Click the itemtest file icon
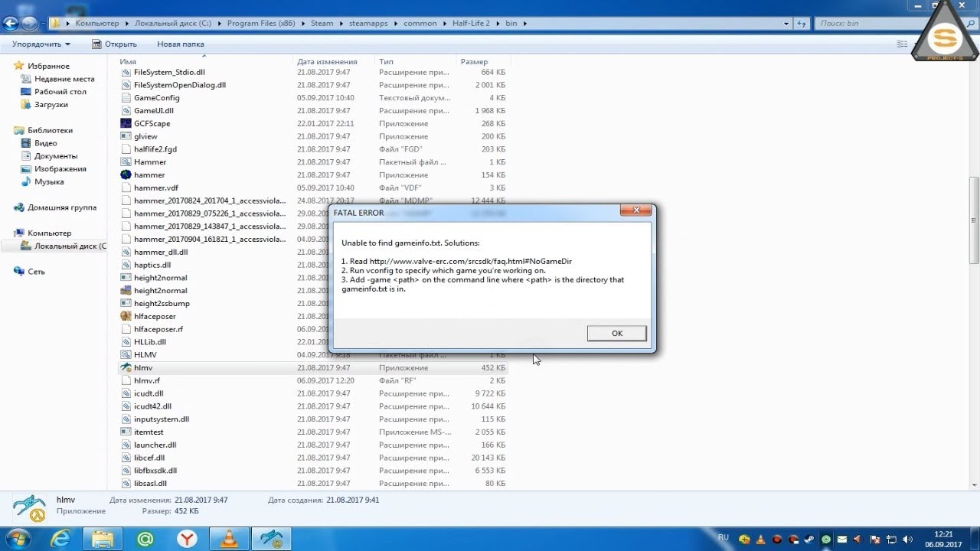Screen dimensions: 980x551 click(x=126, y=432)
